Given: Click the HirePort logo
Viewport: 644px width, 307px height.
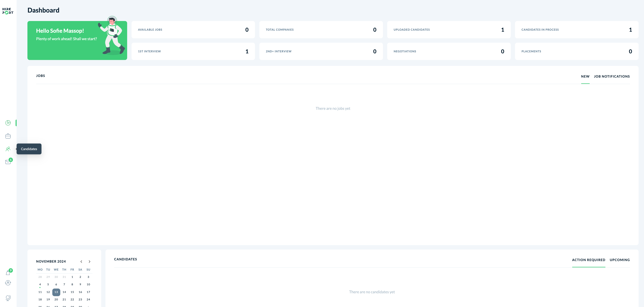Looking at the screenshot, I should pyautogui.click(x=8, y=11).
